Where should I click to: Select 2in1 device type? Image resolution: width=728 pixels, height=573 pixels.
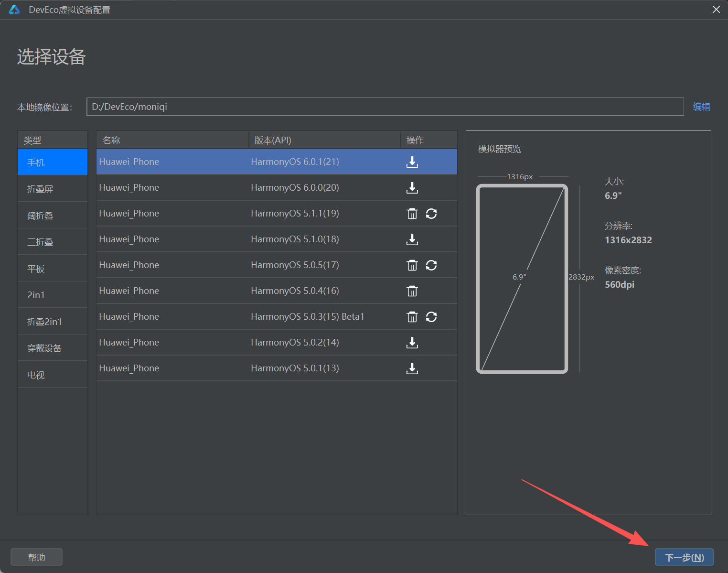click(x=53, y=295)
